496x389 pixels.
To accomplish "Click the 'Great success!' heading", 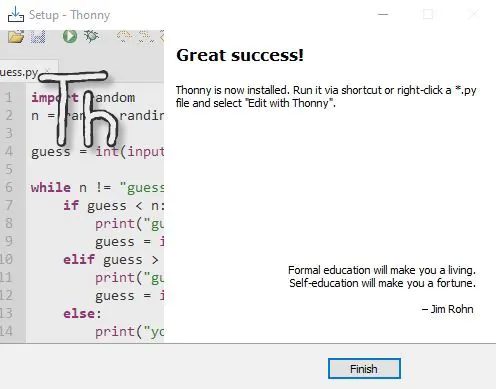I will tap(240, 55).
